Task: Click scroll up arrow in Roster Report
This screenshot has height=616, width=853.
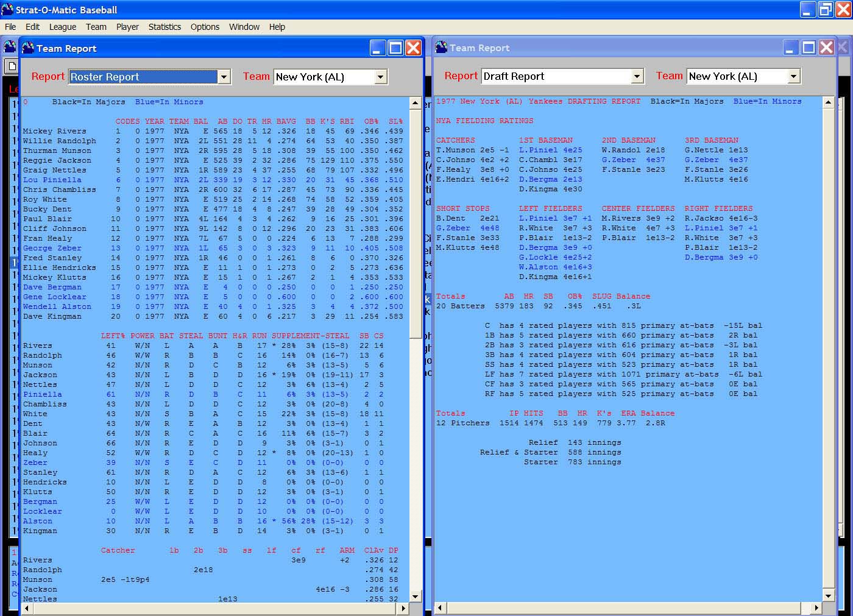Action: click(x=416, y=102)
